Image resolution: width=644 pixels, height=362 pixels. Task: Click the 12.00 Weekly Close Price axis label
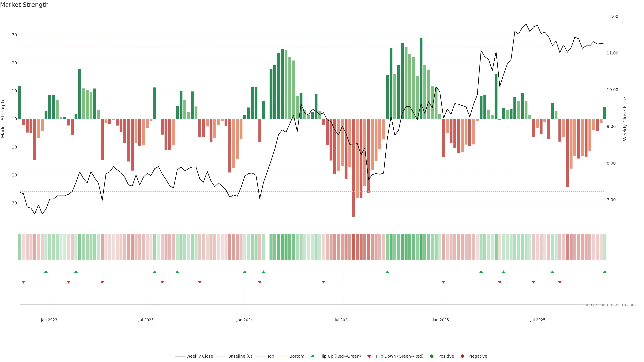coord(612,16)
